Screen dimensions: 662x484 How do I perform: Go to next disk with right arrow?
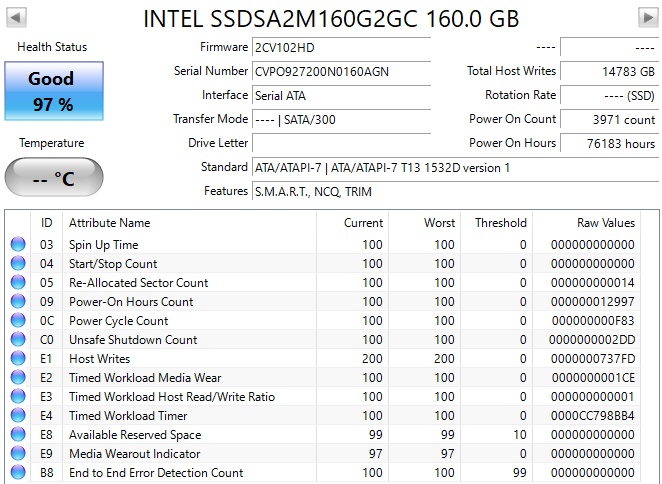point(648,18)
